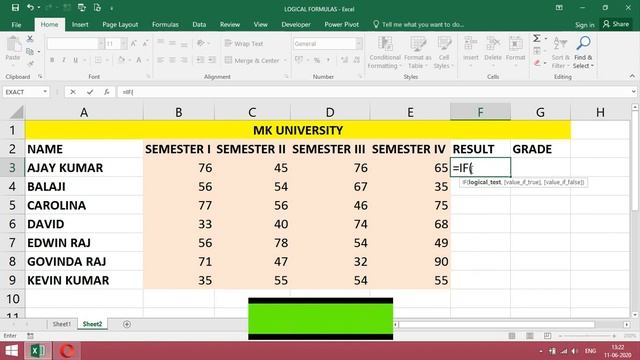Switch to the Sheet1 tab
The height and width of the screenshot is (360, 640).
(x=62, y=324)
